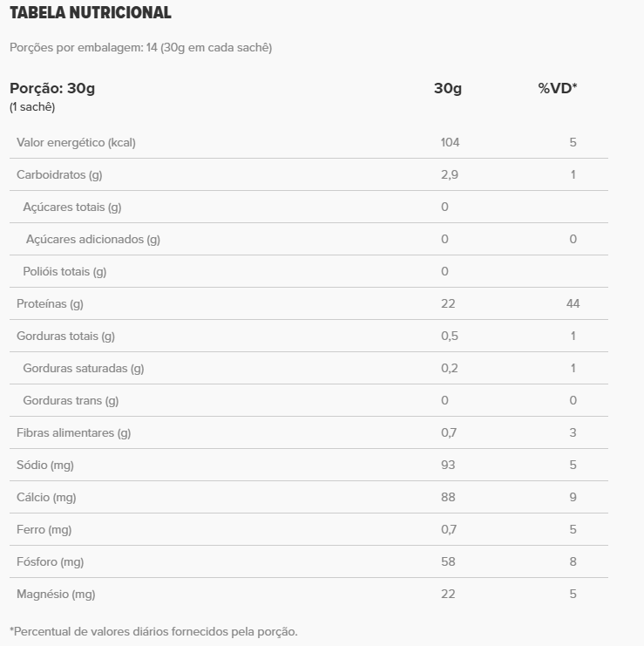Click the Magnésio (mg) row label

(56, 594)
